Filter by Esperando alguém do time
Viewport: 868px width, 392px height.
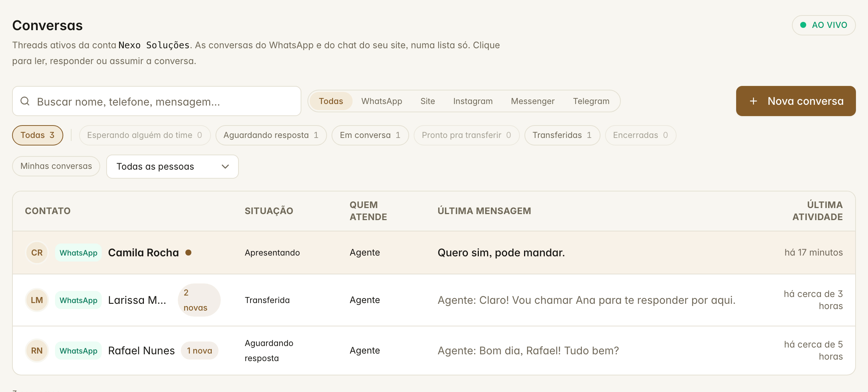(145, 135)
